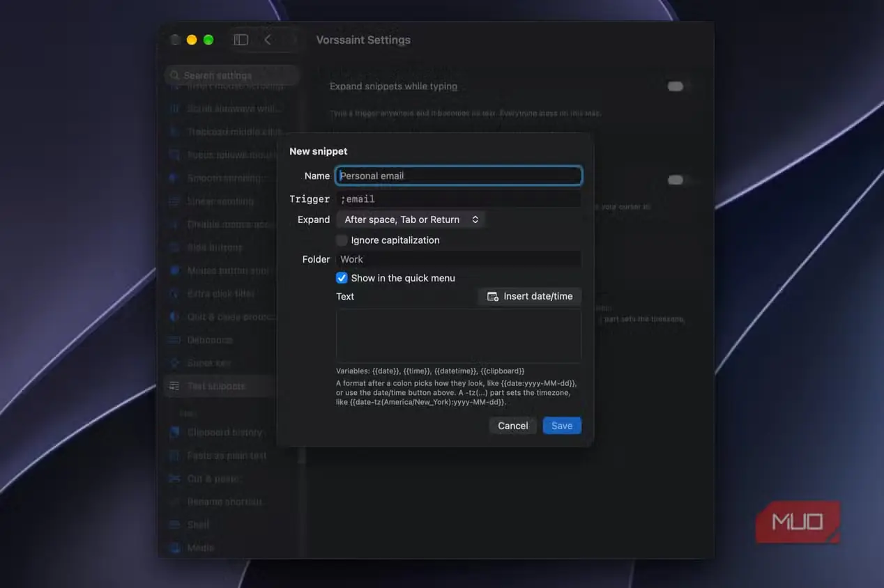The width and height of the screenshot is (884, 588).
Task: Click the calendar icon in Insert date/time
Action: coord(492,297)
